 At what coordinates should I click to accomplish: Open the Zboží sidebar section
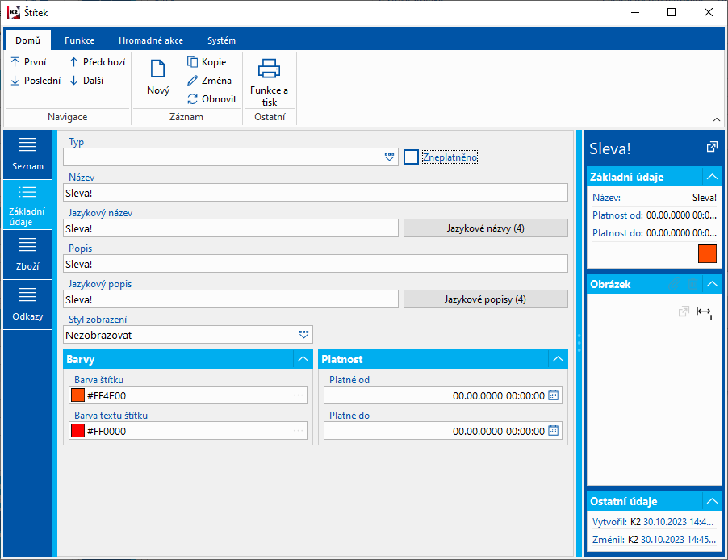tap(27, 253)
